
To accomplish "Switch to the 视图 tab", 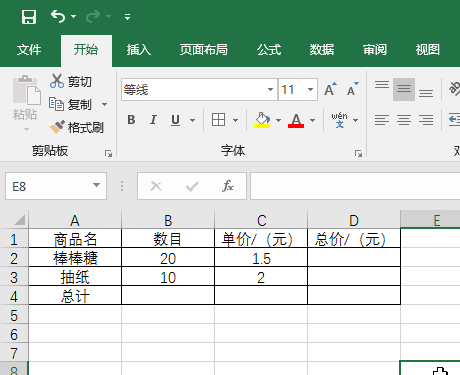I will click(x=428, y=50).
